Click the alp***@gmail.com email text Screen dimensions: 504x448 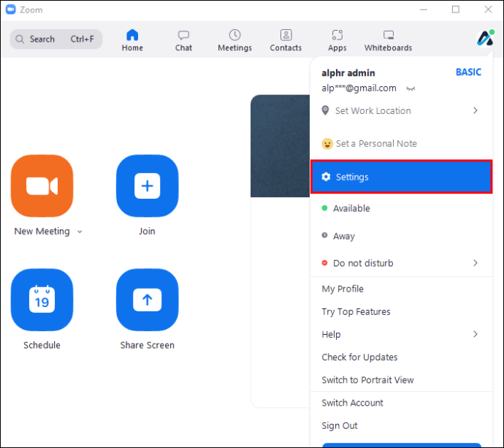click(359, 88)
